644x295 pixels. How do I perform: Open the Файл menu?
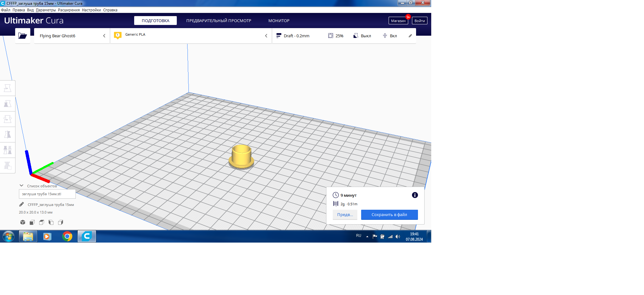pyautogui.click(x=6, y=10)
